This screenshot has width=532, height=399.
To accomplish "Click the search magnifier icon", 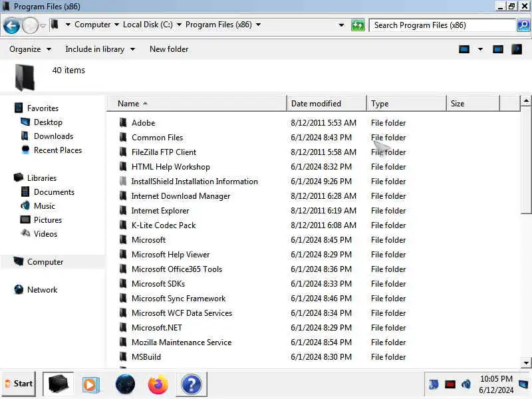I will coord(523,25).
